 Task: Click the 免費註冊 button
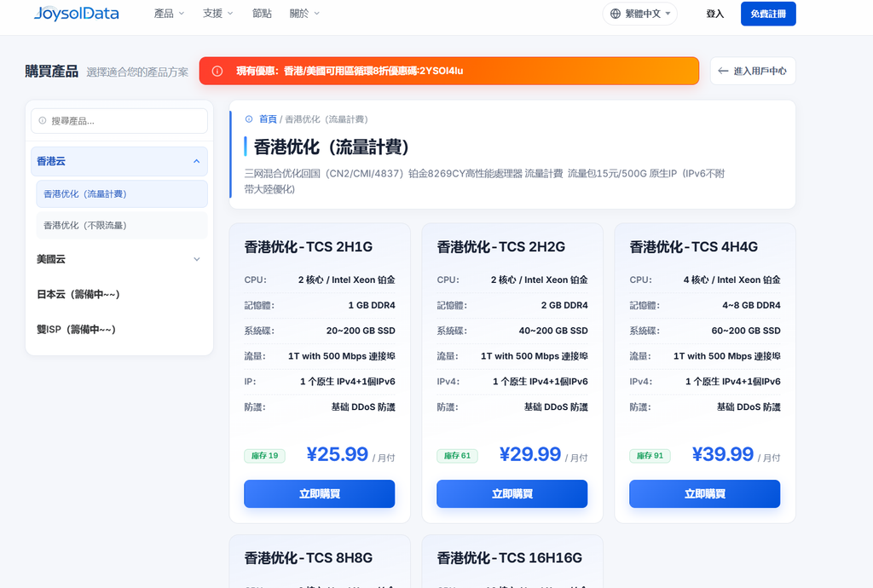tap(768, 14)
